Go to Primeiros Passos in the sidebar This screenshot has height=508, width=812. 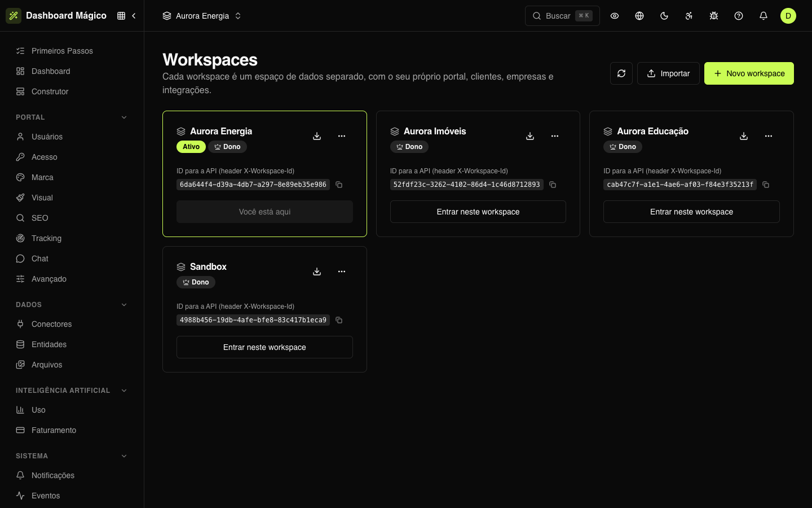pyautogui.click(x=72, y=51)
